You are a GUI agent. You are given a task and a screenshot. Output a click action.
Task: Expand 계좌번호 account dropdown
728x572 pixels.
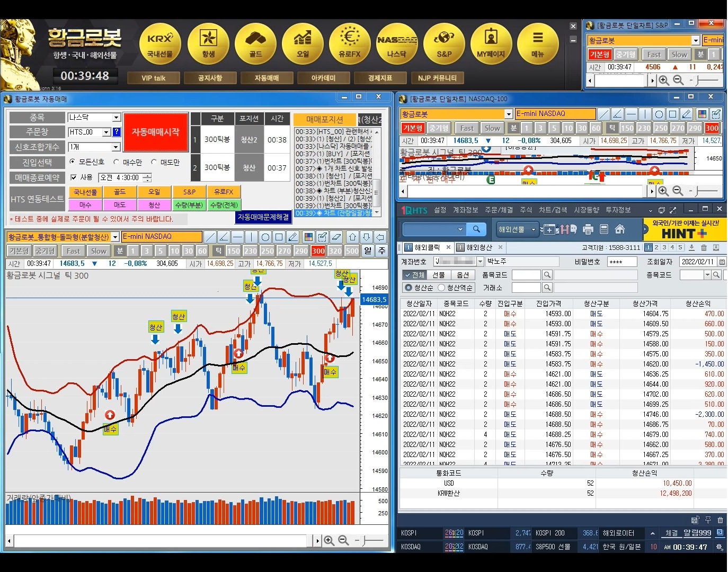480,262
